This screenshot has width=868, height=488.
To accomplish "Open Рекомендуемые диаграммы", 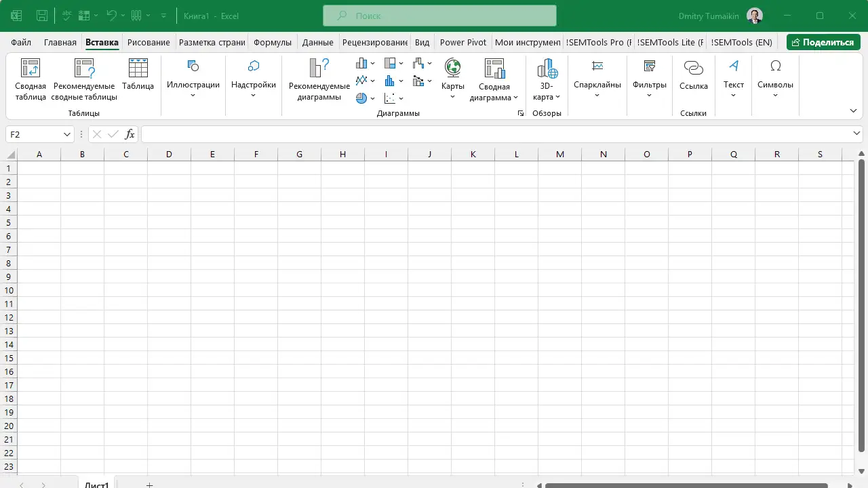I will (x=319, y=80).
